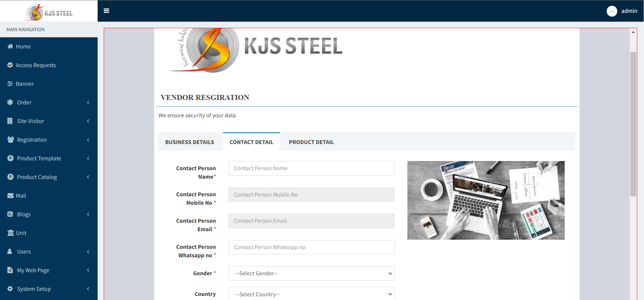This screenshot has width=644, height=300.
Task: Click the Product Catalog icon
Action: pos(11,177)
